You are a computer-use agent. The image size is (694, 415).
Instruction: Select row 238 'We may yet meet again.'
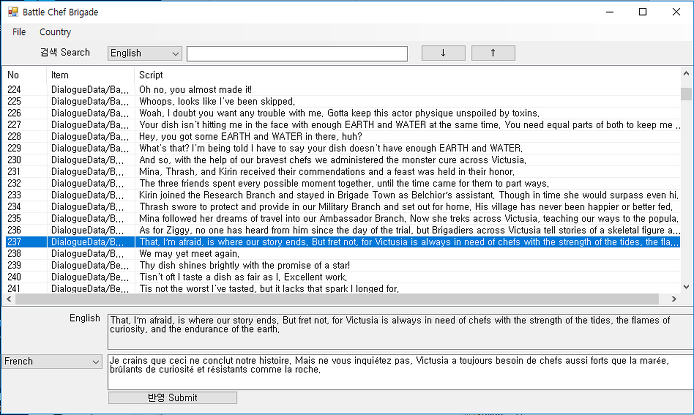pyautogui.click(x=342, y=254)
